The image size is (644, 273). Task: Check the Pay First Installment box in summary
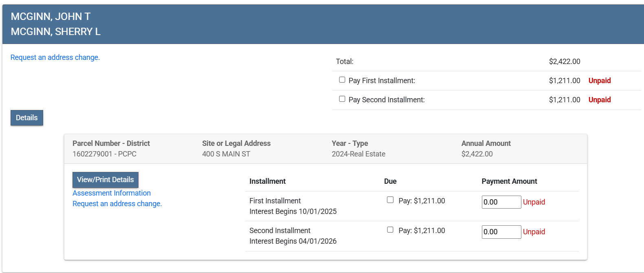tap(342, 80)
